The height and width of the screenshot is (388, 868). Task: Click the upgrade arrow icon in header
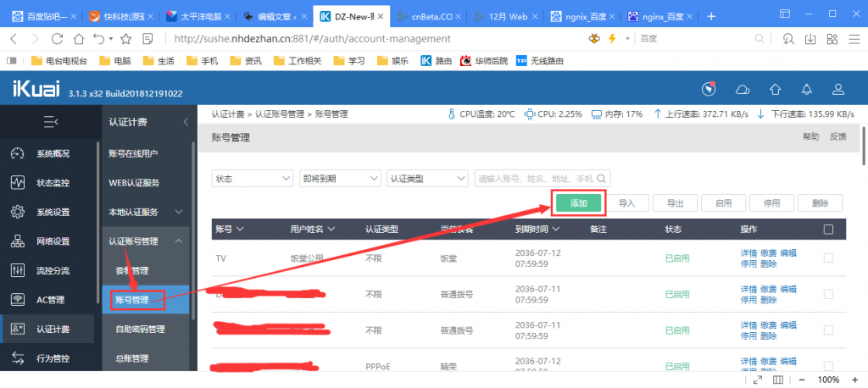(775, 90)
